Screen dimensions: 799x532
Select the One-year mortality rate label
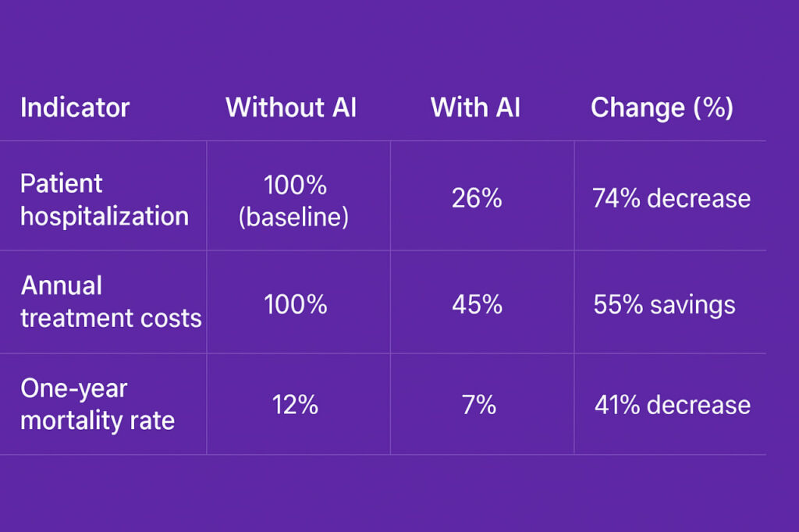coord(98,405)
